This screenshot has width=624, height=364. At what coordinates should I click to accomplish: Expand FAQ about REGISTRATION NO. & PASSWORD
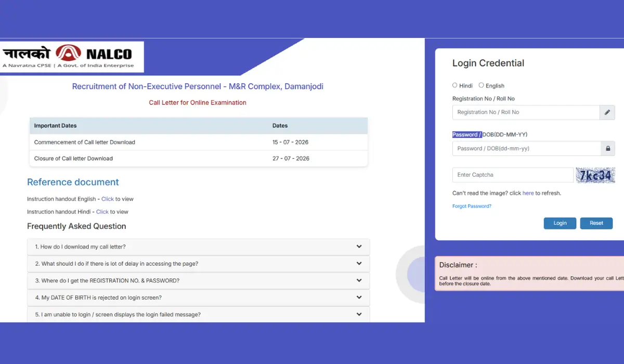(199, 281)
